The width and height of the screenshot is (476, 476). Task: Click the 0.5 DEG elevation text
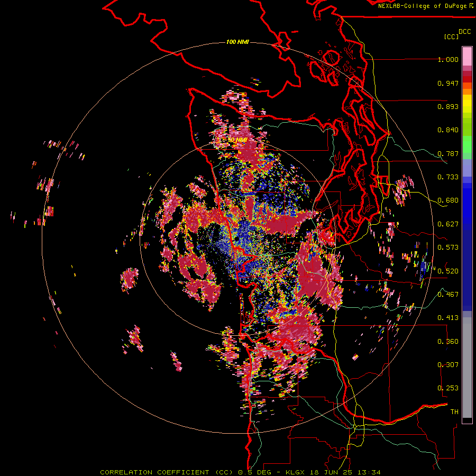tap(256, 472)
